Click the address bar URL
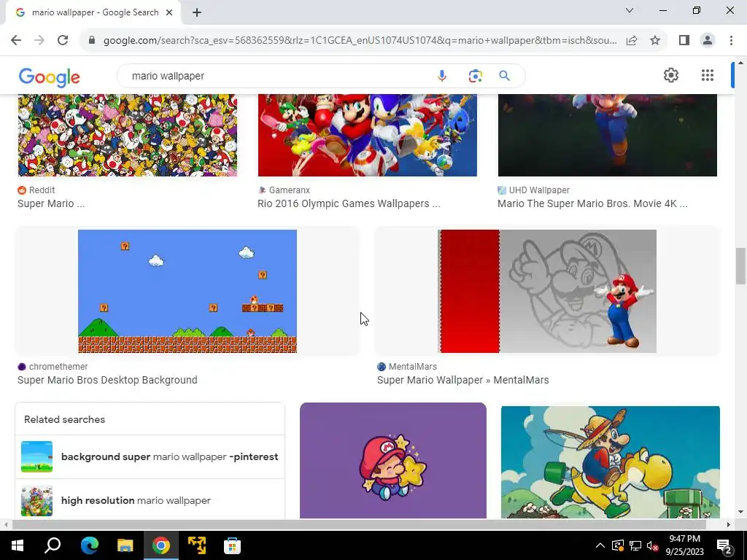This screenshot has width=747, height=560. click(360, 41)
